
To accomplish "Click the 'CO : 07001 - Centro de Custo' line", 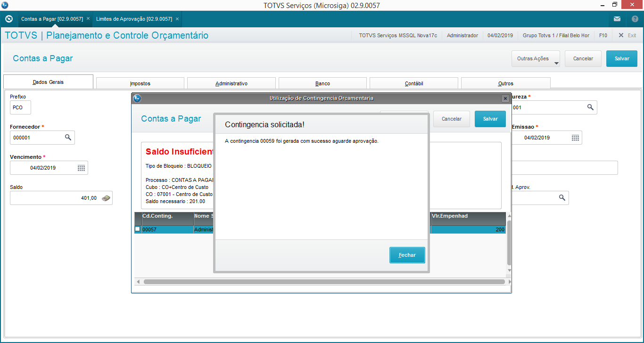I will [x=179, y=194].
